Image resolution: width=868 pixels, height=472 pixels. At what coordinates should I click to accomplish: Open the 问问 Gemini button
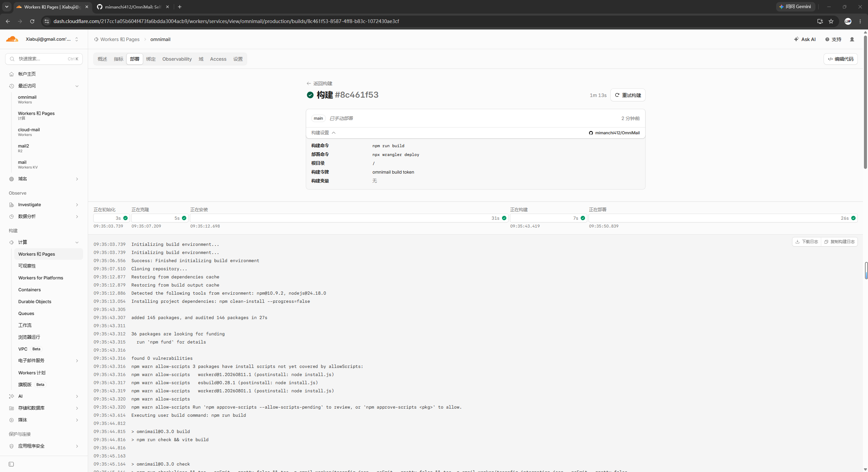tap(795, 7)
